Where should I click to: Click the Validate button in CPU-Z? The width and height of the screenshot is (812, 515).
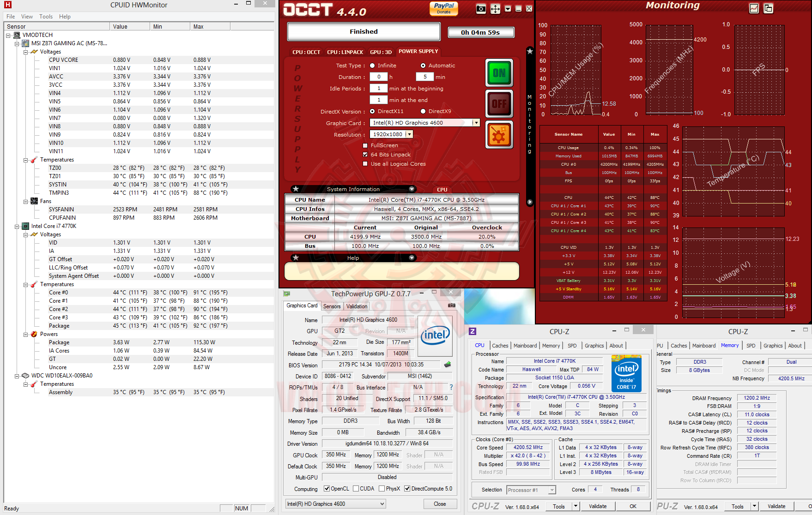point(598,506)
